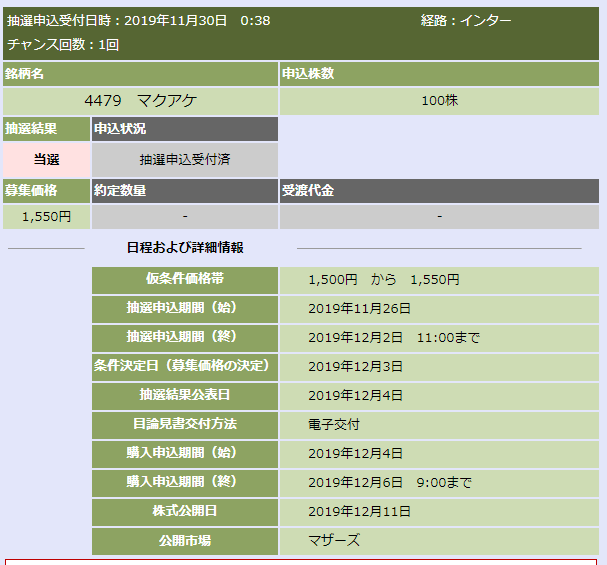Viewport: 607px width, 565px height.
Task: Select 2019年12月6日 9:00まで value
Action: tap(390, 483)
